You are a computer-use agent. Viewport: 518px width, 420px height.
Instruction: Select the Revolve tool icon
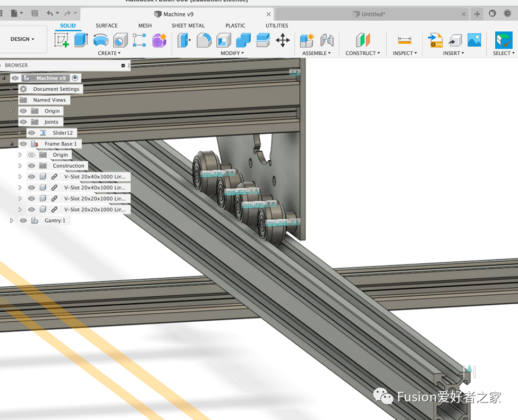click(100, 40)
